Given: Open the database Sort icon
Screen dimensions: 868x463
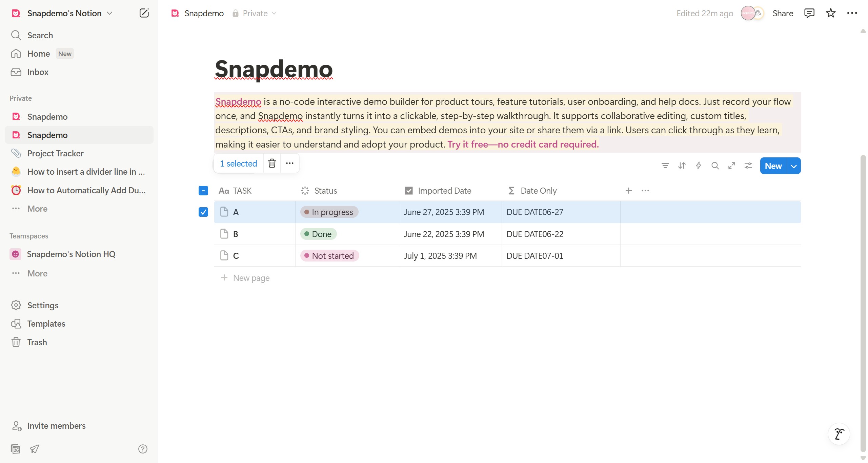Looking at the screenshot, I should click(682, 166).
